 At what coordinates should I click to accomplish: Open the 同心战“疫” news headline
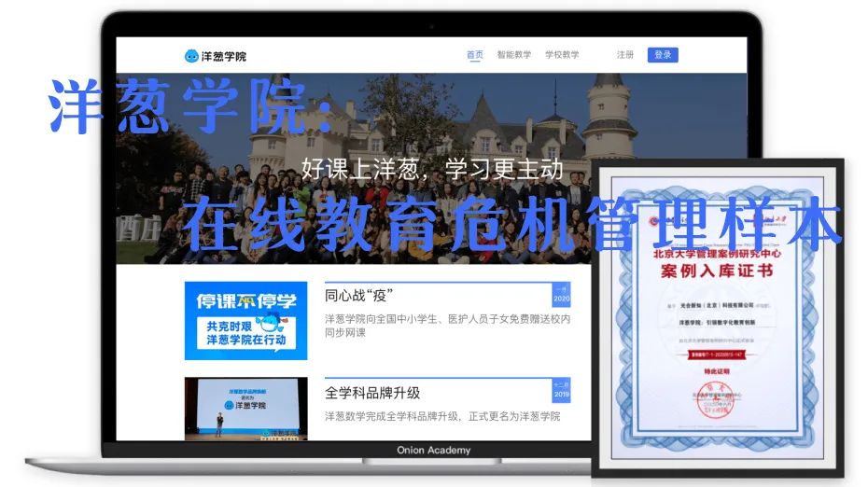click(x=358, y=296)
